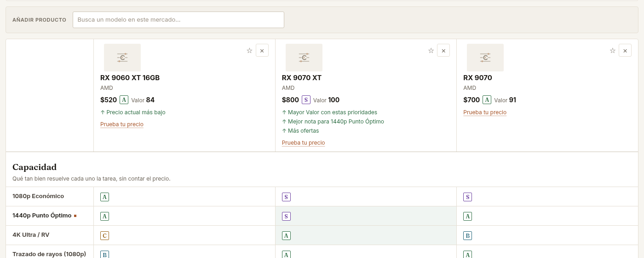Click RX 9070 XT's A grade for 4K Ultra
This screenshot has width=644, height=258.
tap(286, 236)
